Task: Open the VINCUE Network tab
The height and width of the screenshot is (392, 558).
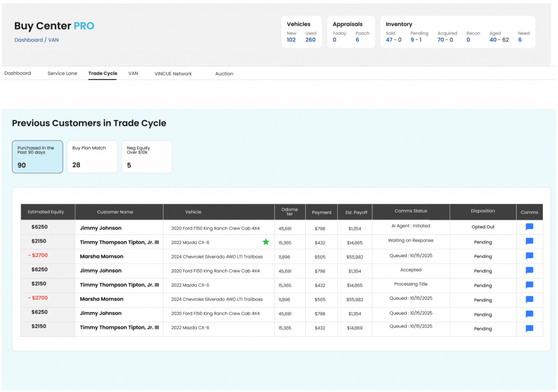Action: click(173, 74)
